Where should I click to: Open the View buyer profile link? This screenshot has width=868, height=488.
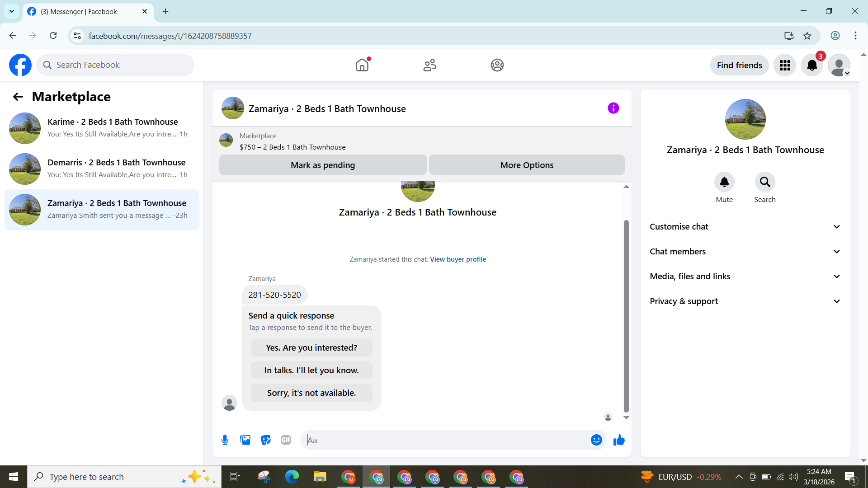(x=458, y=259)
